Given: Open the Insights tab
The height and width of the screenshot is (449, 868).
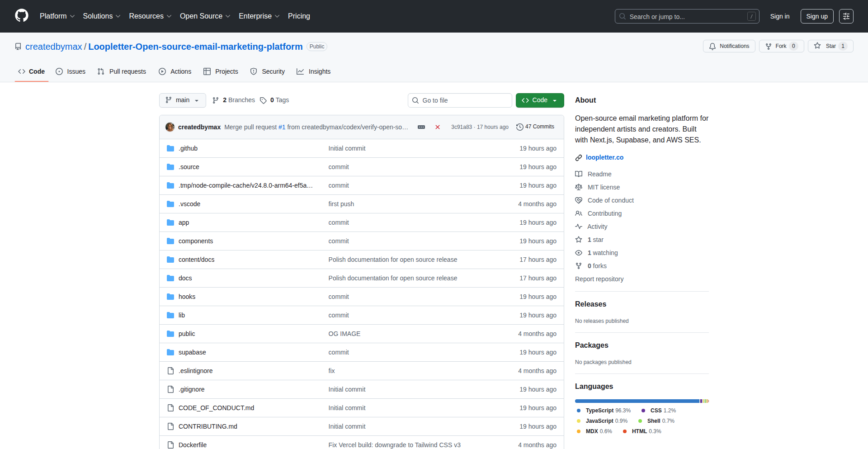Looking at the screenshot, I should pyautogui.click(x=314, y=71).
